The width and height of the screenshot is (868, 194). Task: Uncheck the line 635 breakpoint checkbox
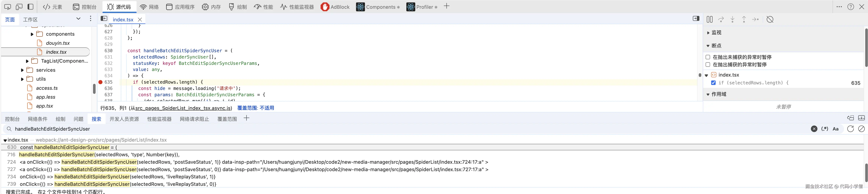pos(713,83)
